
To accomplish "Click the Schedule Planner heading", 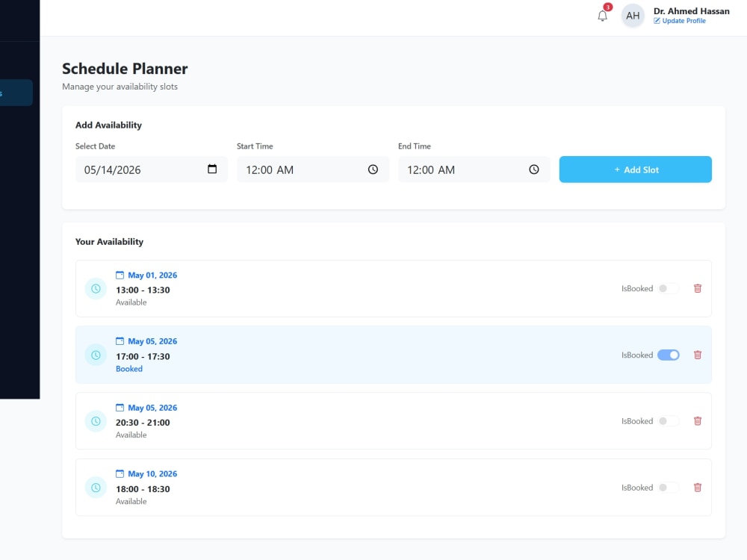I will coord(125,69).
